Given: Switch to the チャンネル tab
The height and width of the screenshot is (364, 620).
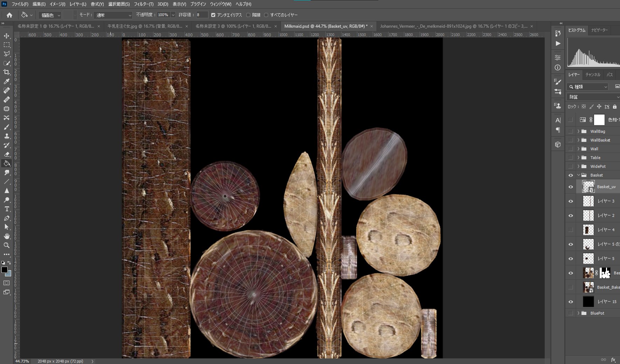Looking at the screenshot, I should [593, 75].
